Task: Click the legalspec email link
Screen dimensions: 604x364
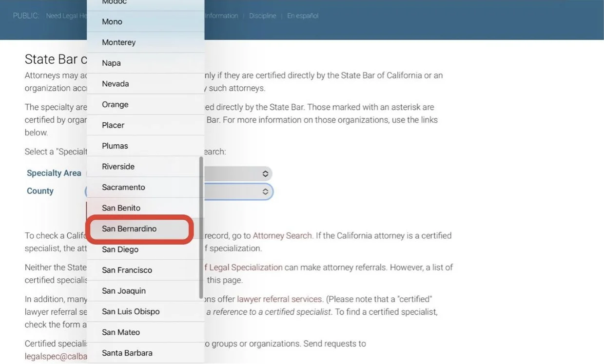Action: (56, 357)
